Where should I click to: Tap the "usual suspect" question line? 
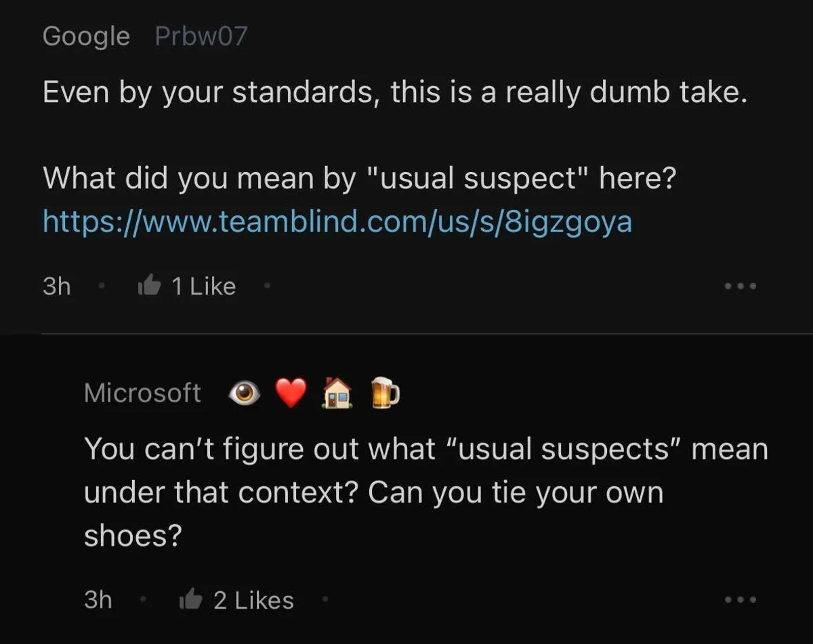tap(359, 179)
